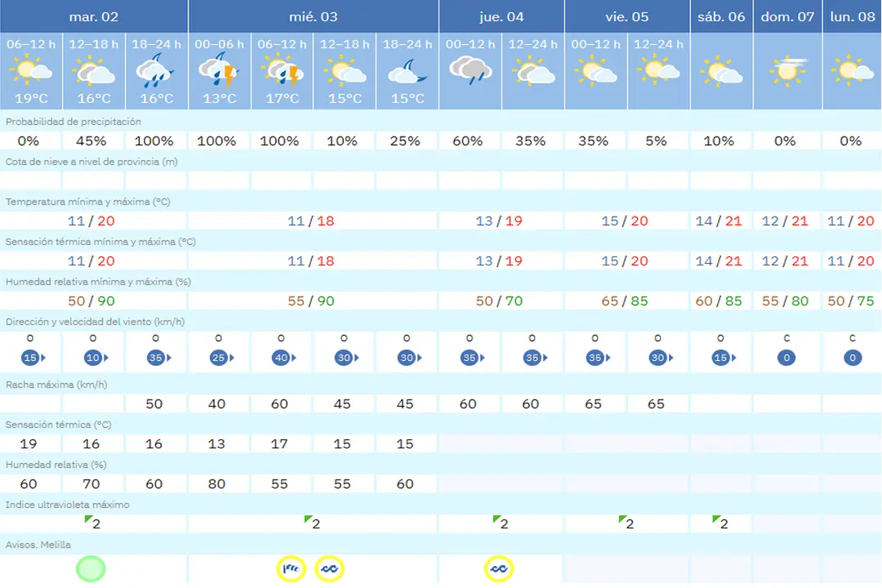882x588 pixels.
Task: Open the yellow coastal warning icon for mié. 03
Action: [x=329, y=568]
